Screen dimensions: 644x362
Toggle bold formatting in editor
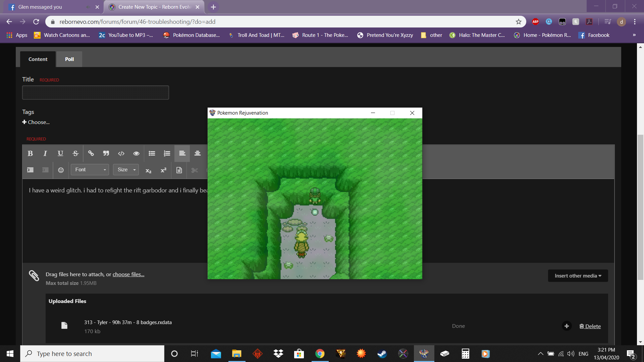click(30, 154)
